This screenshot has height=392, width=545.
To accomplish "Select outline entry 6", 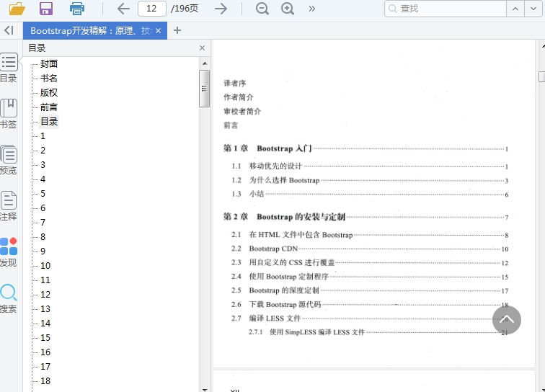I will (x=43, y=208).
